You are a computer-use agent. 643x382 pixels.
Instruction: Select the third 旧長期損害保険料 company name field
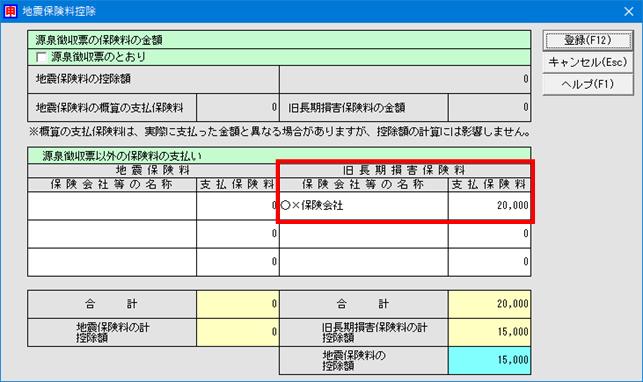click(x=364, y=262)
